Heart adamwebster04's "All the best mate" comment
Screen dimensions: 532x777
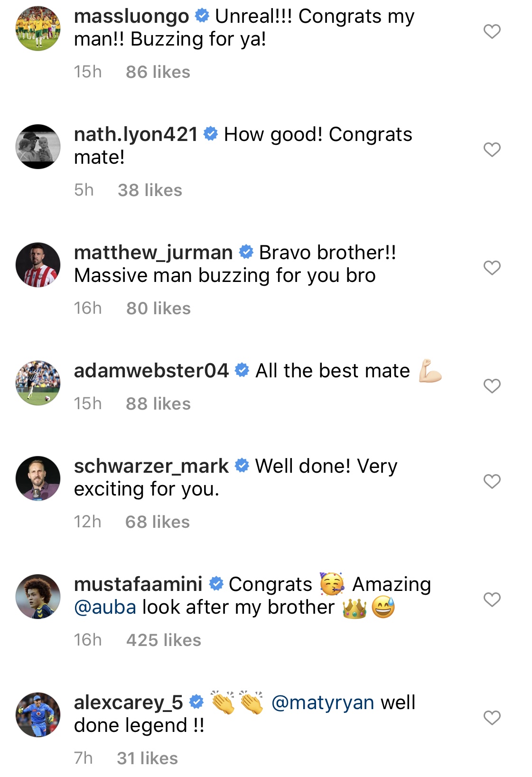tap(492, 386)
